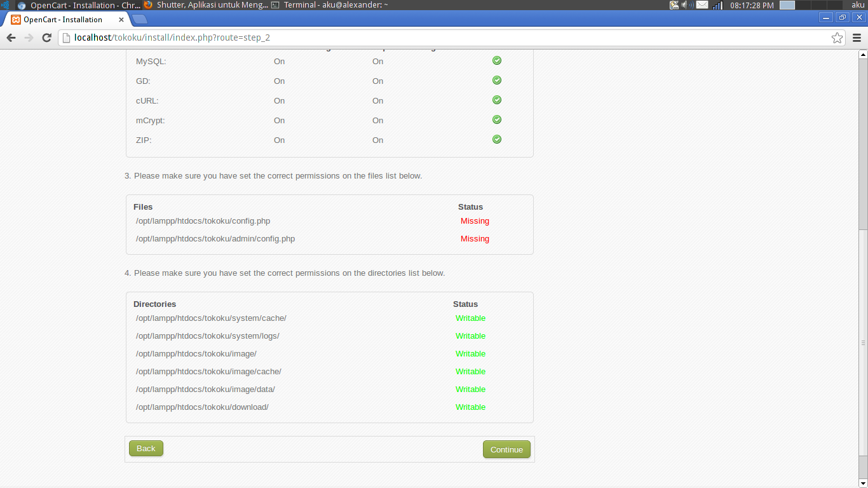This screenshot has width=868, height=488.
Task: Click the tokoku/download/ directory path
Action: click(x=202, y=407)
